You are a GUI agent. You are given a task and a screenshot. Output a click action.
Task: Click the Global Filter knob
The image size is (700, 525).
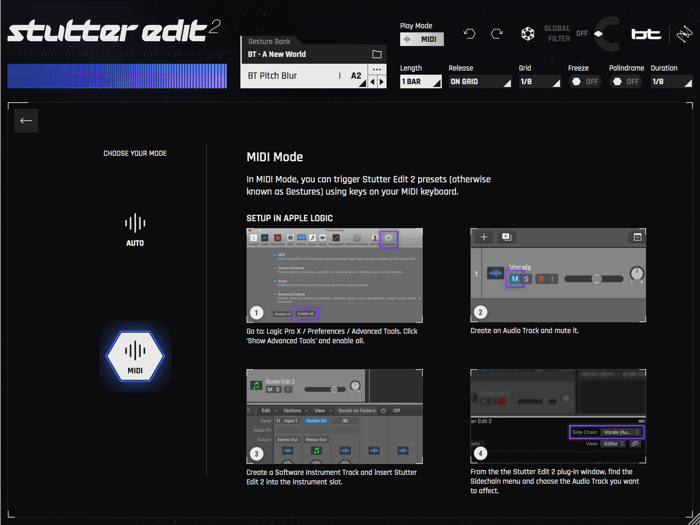click(609, 34)
